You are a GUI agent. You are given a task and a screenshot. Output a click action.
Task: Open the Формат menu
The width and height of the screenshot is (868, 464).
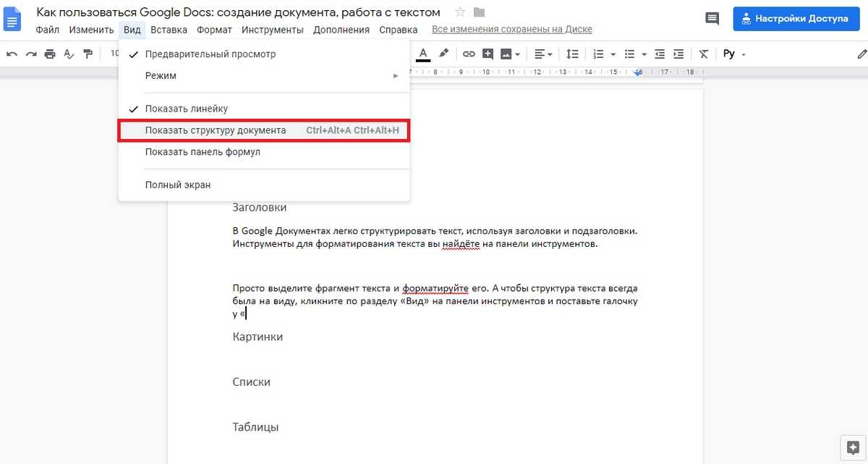[214, 30]
